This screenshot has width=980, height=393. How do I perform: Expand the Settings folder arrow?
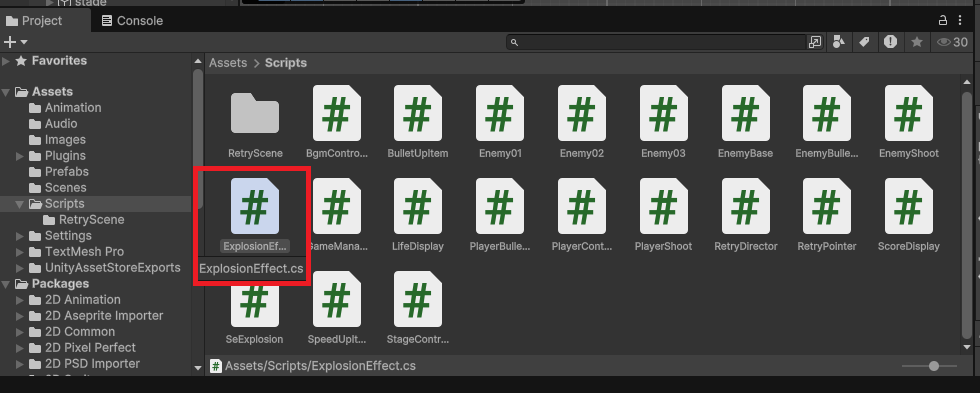(20, 236)
